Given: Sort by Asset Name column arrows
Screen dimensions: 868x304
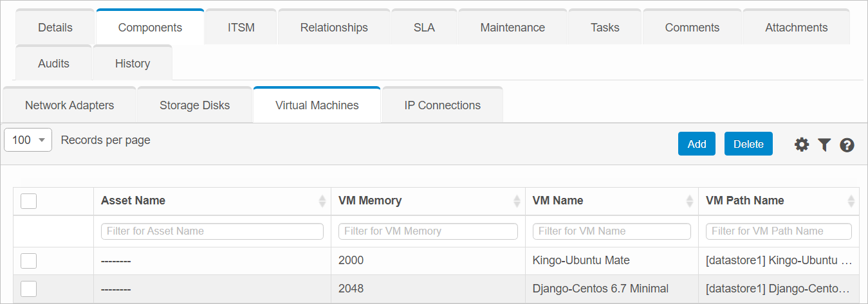Looking at the screenshot, I should click(x=322, y=201).
